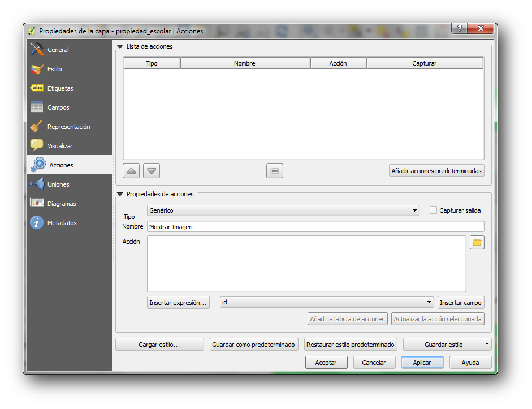Move selected action up with arrow button

pos(131,171)
